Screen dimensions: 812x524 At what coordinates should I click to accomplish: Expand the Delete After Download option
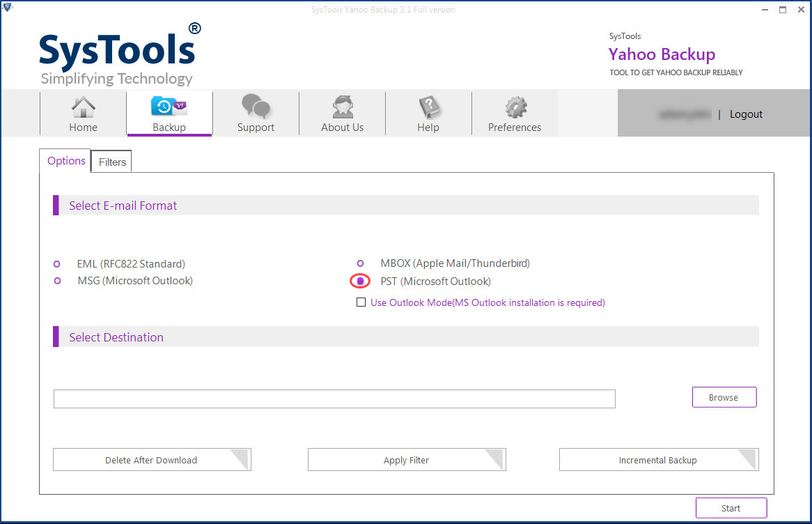152,460
